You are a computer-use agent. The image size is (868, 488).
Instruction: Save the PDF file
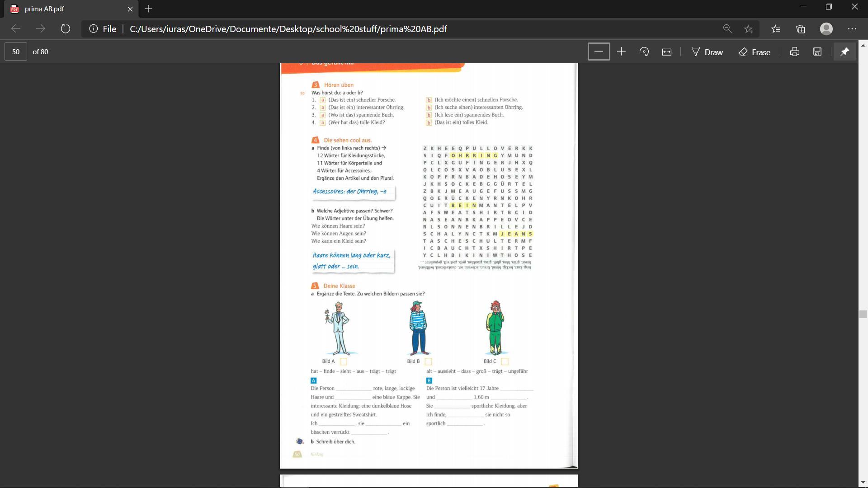[817, 52]
